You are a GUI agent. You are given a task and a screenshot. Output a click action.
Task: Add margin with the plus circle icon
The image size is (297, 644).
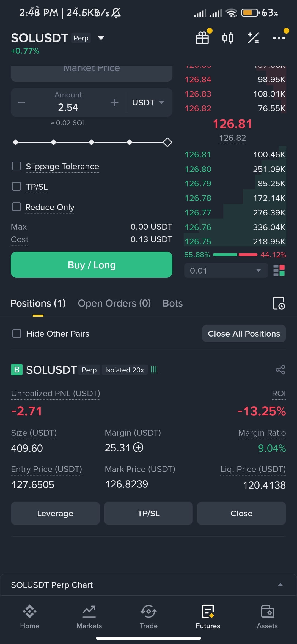(x=138, y=447)
